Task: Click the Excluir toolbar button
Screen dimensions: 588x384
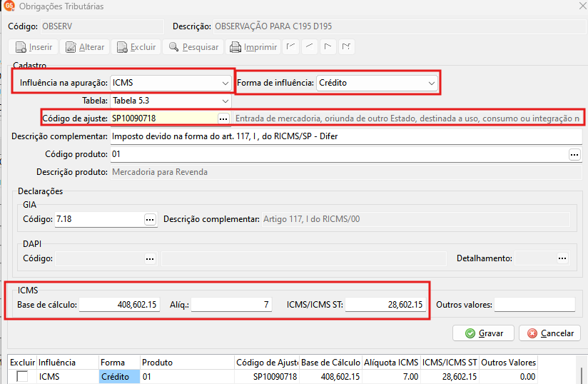Action: pos(136,47)
